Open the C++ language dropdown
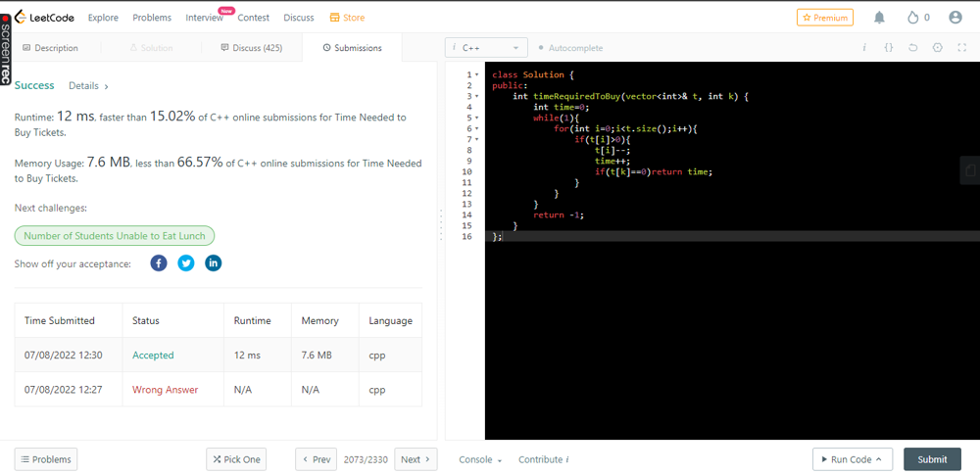The width and height of the screenshot is (980, 475). click(x=486, y=47)
